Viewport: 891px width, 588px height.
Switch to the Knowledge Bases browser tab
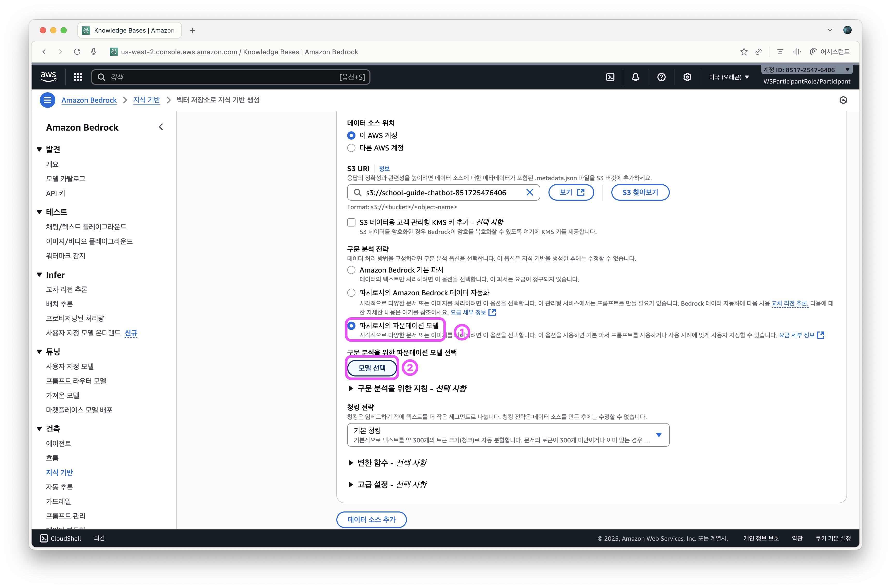point(129,30)
